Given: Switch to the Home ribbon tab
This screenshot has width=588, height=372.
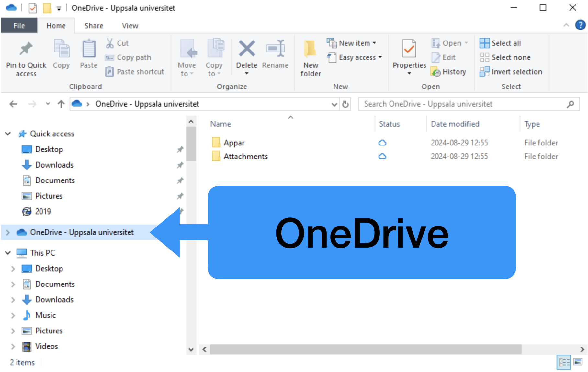Looking at the screenshot, I should tap(56, 26).
